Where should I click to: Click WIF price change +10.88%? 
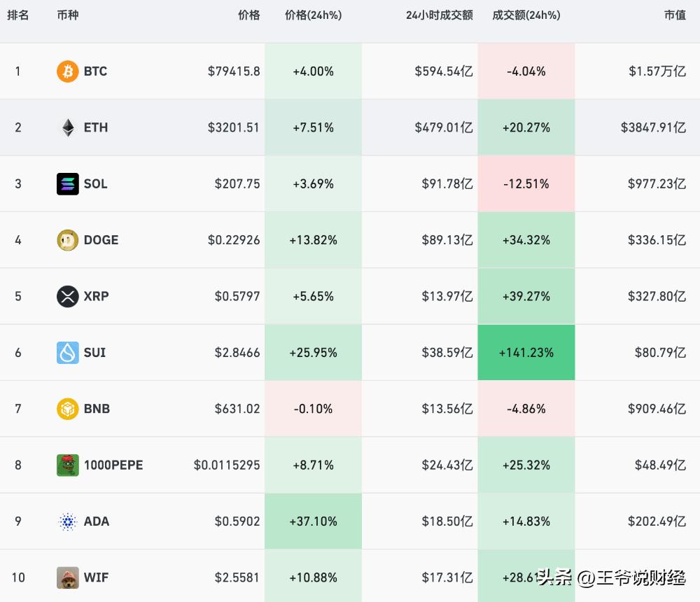pos(314,578)
